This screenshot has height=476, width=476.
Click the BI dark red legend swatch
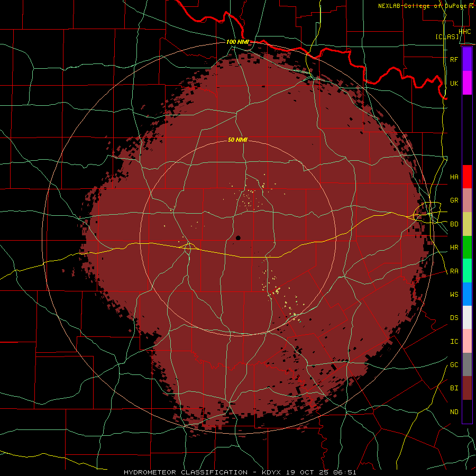(467, 388)
